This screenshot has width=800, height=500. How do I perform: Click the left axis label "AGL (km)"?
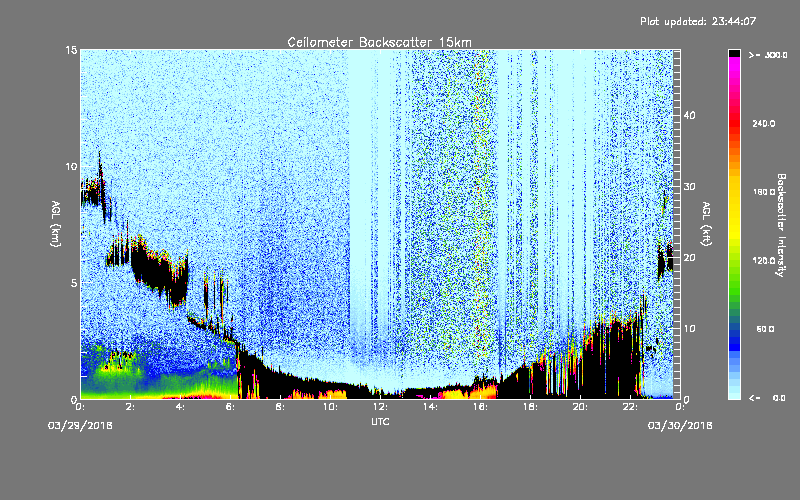point(56,224)
